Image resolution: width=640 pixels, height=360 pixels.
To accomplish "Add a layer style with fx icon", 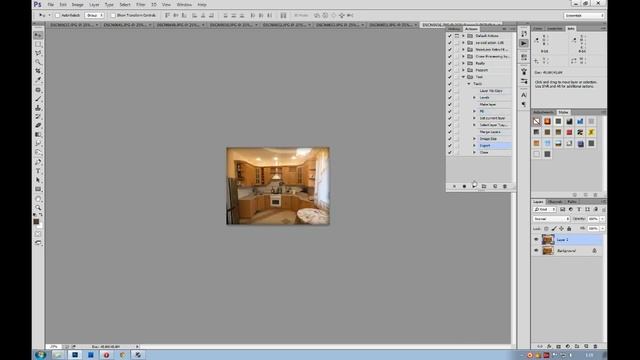I will tap(549, 346).
